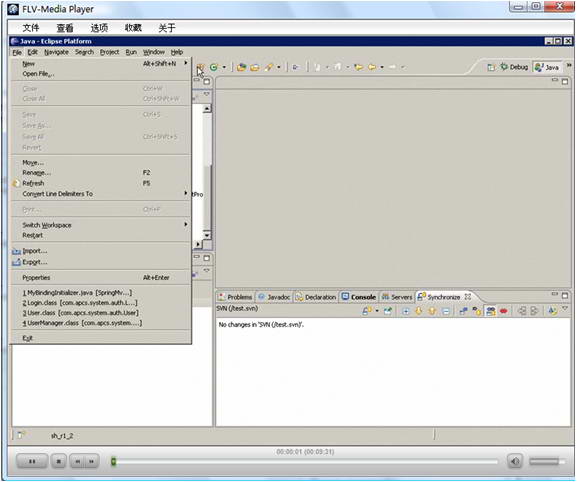
Task: Click the fast forward button in player
Action: click(x=91, y=461)
